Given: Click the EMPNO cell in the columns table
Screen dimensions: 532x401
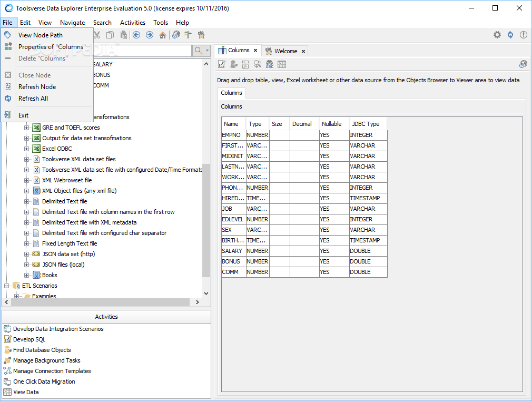Looking at the screenshot, I should 234,135.
